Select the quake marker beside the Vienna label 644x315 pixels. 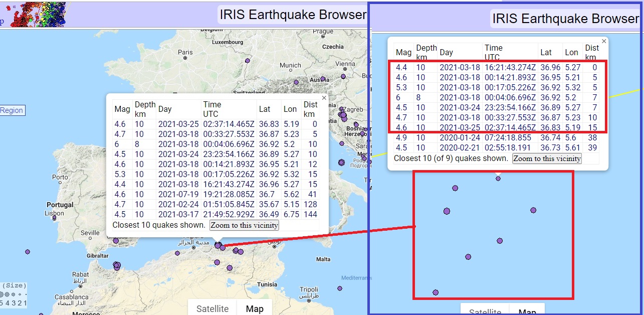343,77
